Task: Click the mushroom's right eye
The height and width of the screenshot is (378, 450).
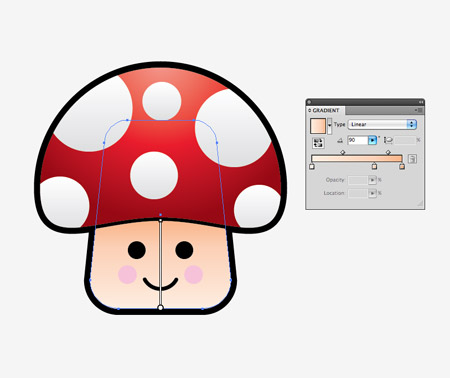Action: point(184,250)
